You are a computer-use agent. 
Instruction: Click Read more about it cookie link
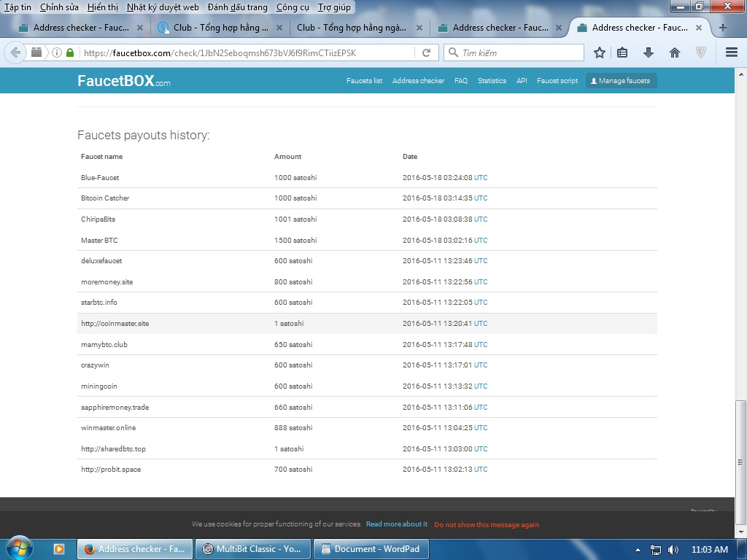tap(396, 524)
